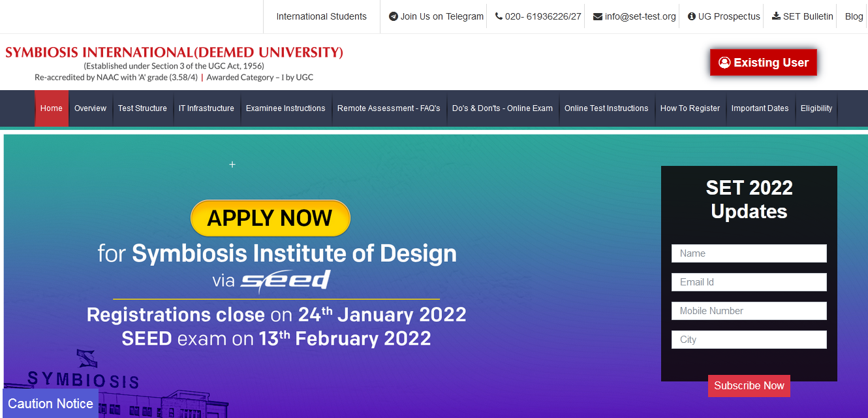Go to Important Dates page
The image size is (868, 418).
pos(760,108)
